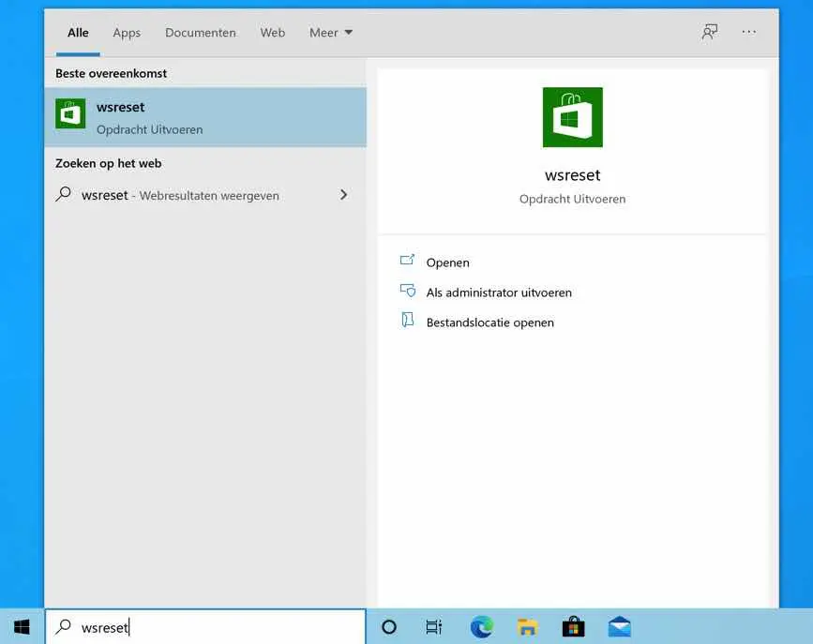
Task: Open File Explorer from the taskbar
Action: coord(527,627)
